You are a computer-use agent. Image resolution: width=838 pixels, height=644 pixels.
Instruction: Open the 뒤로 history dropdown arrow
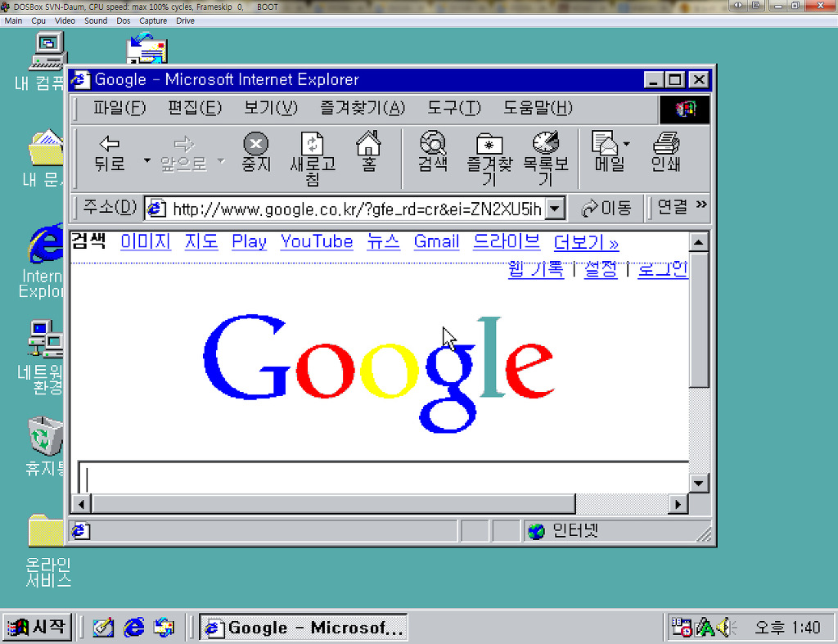(147, 160)
